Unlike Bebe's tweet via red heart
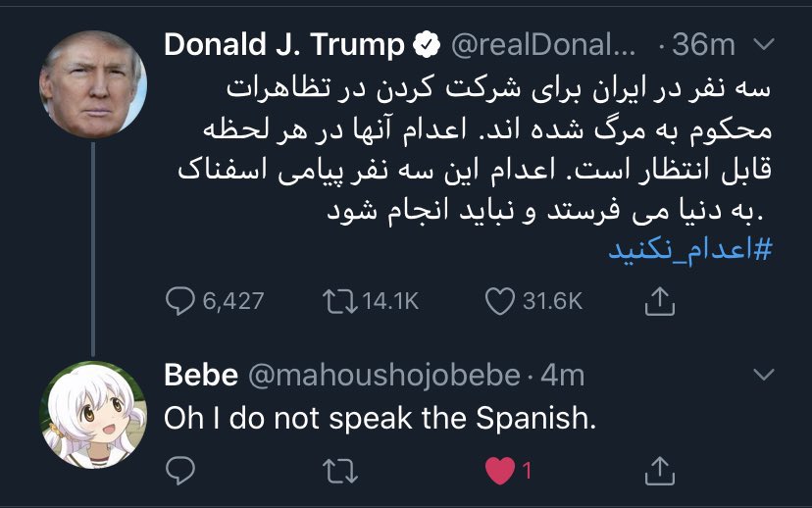This screenshot has width=812, height=508. click(x=500, y=471)
